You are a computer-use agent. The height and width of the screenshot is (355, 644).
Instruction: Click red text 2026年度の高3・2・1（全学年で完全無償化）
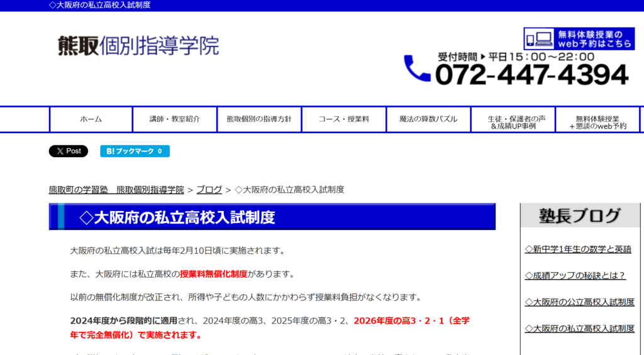[x=269, y=328]
